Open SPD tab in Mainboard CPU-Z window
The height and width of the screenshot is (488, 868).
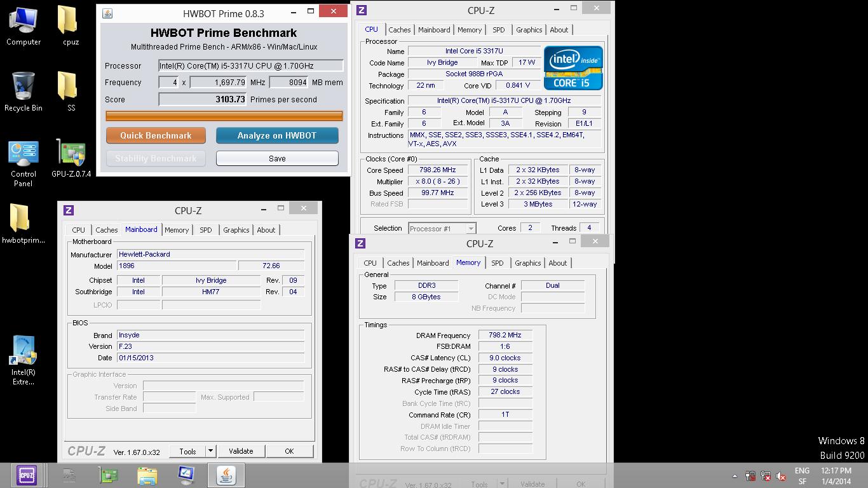(206, 230)
